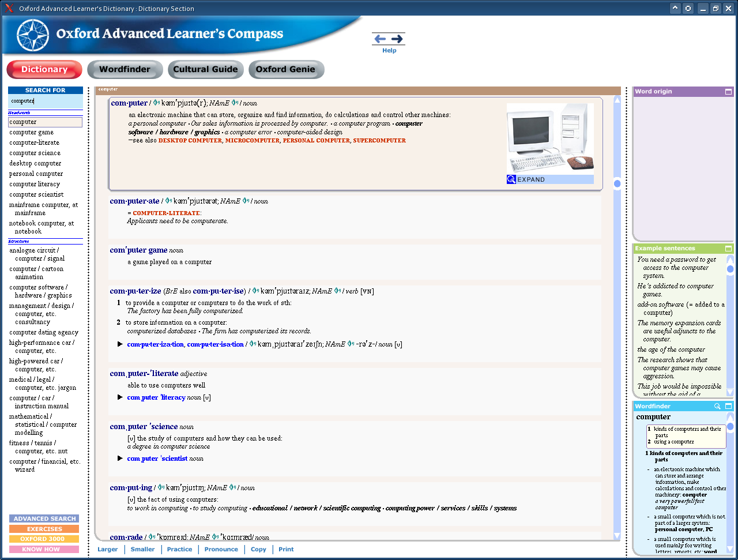This screenshot has height=560, width=738.
Task: Maximize the Word origin panel
Action: (728, 92)
